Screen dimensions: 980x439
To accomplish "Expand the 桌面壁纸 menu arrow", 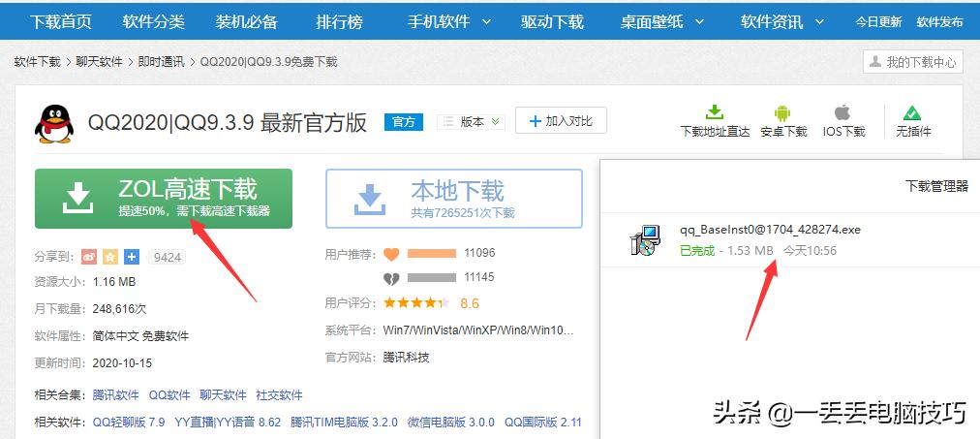I will [x=699, y=22].
